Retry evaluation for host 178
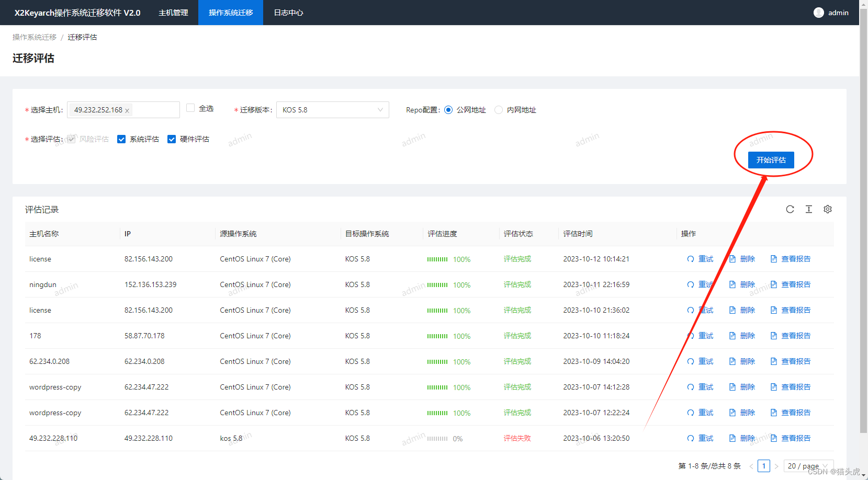 click(x=700, y=336)
